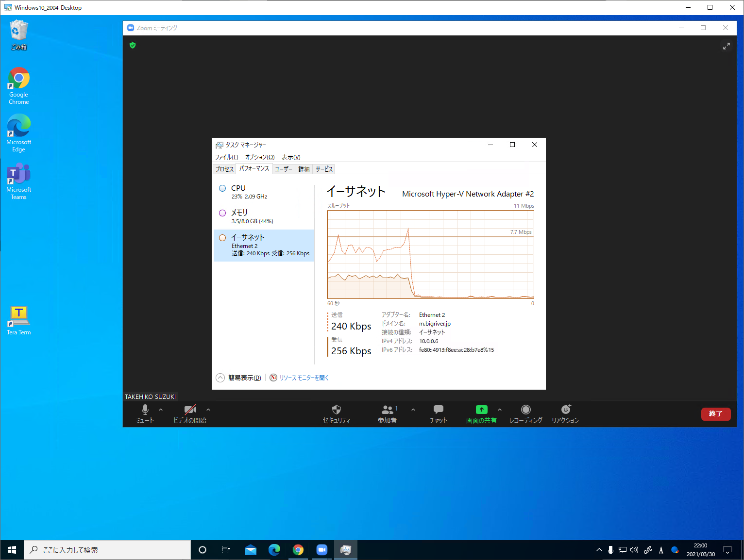Expand video options arrow beside camera
Viewport: 744px width, 560px height.
208,410
